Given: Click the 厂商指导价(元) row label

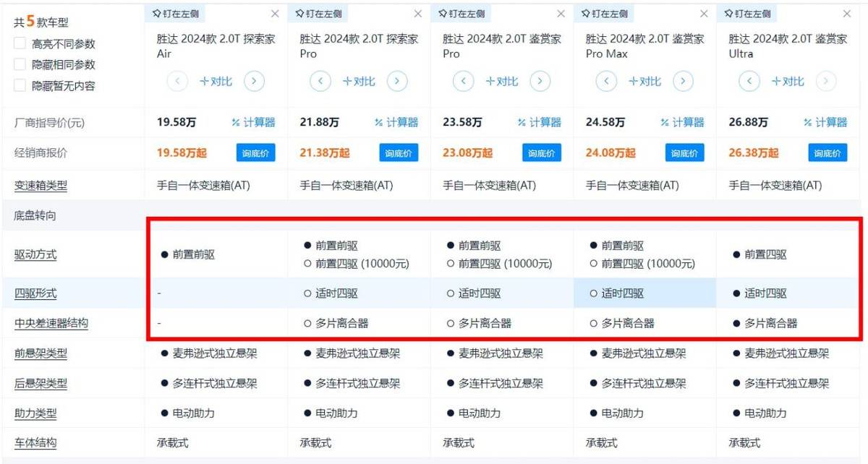Looking at the screenshot, I should point(49,123).
